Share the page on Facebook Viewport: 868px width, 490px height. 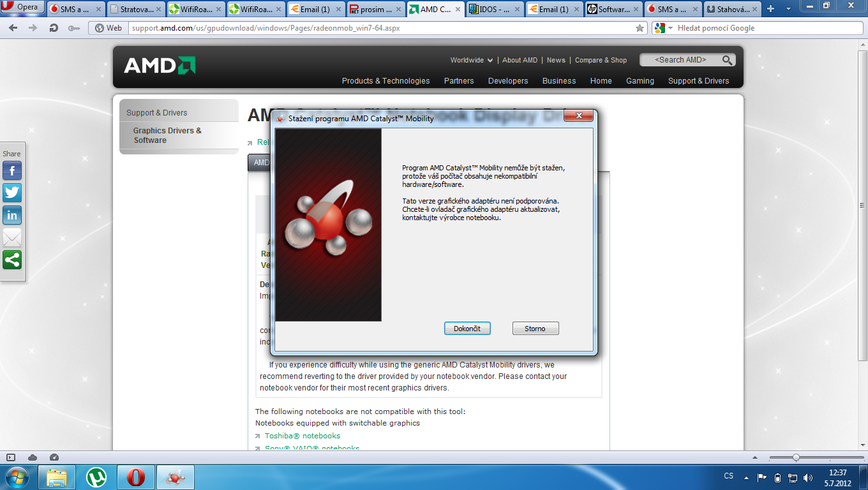12,170
